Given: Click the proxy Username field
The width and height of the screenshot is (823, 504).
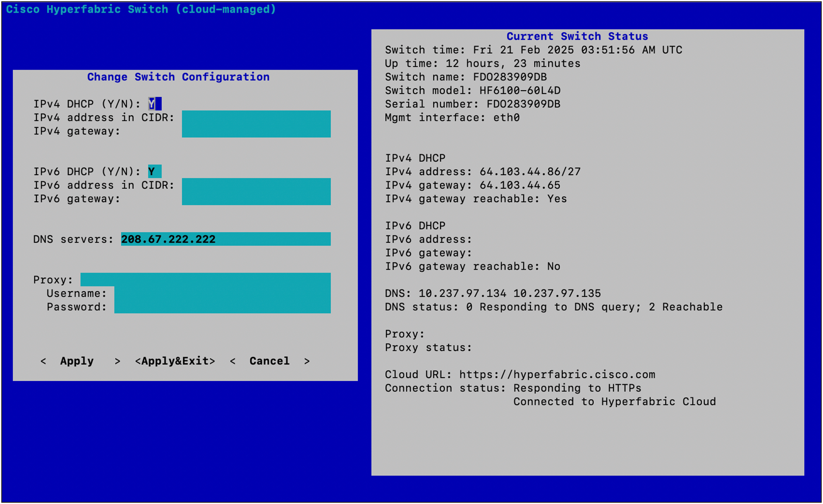Looking at the screenshot, I should 222,293.
